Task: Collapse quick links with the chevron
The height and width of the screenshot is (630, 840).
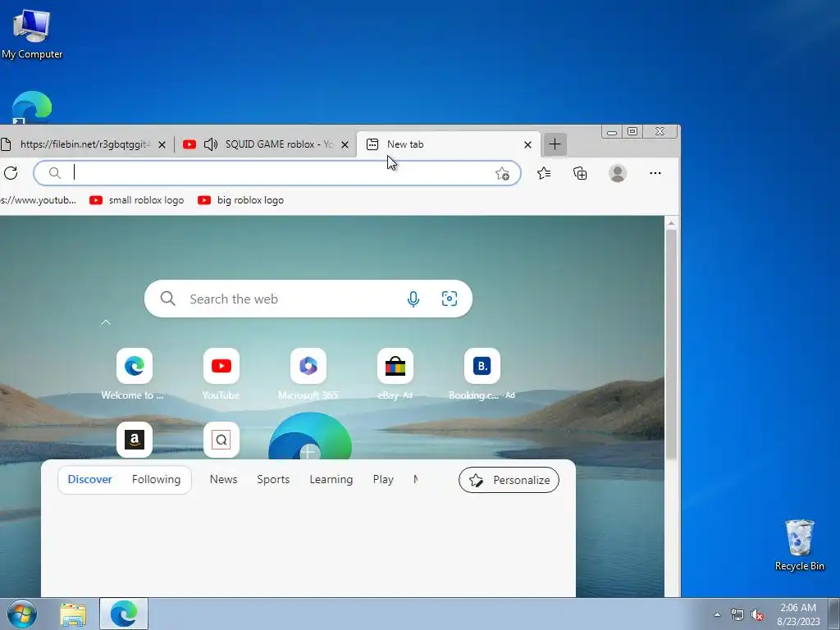Action: click(x=106, y=322)
